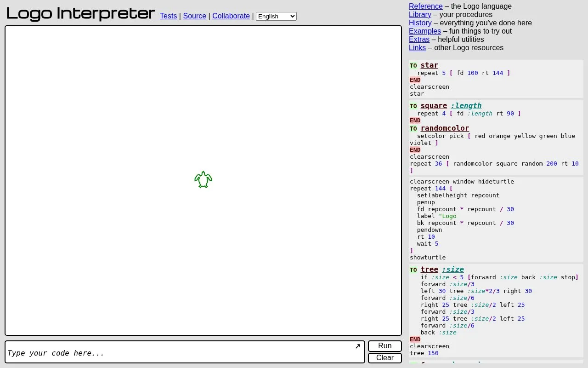Screen dimensions: 588x368
Task: Open the Links resources link
Action: pyautogui.click(x=417, y=48)
